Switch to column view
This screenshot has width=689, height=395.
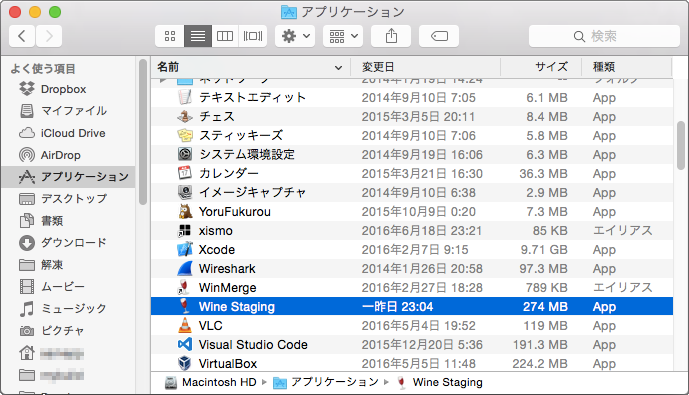(225, 36)
